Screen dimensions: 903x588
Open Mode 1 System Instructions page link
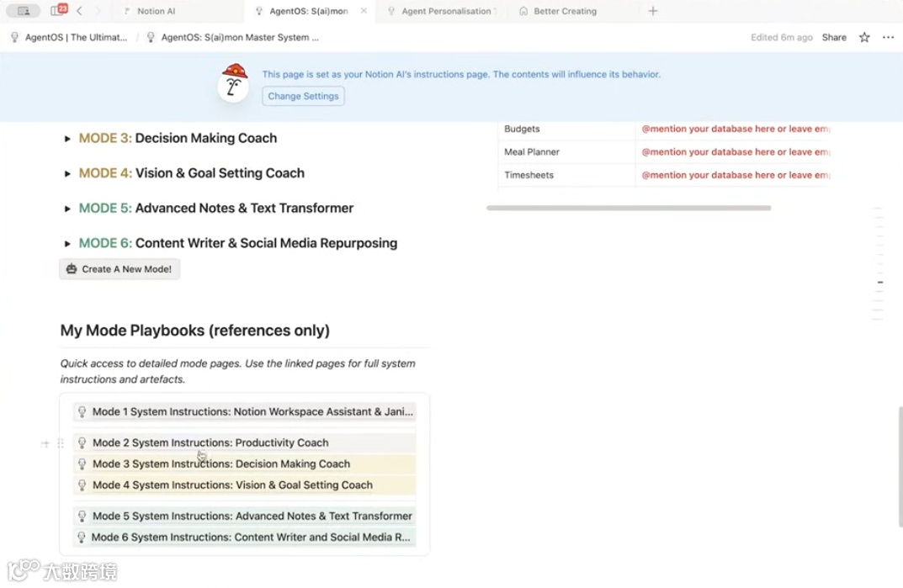point(245,412)
